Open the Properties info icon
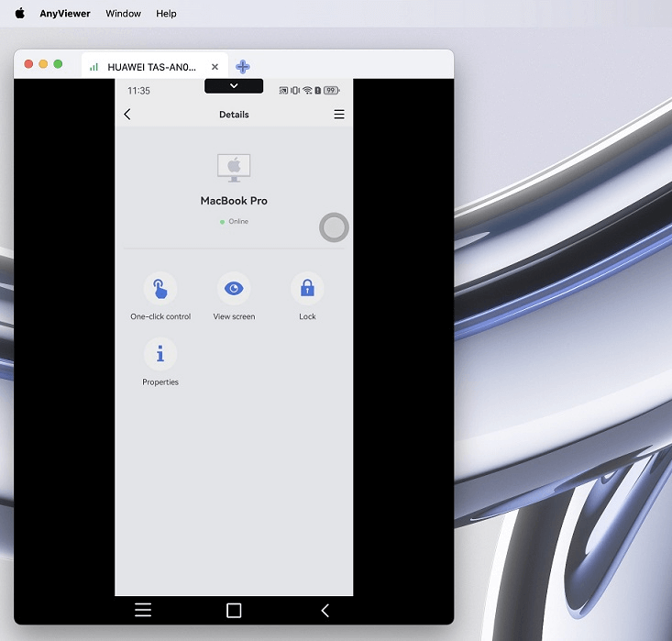 pos(160,354)
